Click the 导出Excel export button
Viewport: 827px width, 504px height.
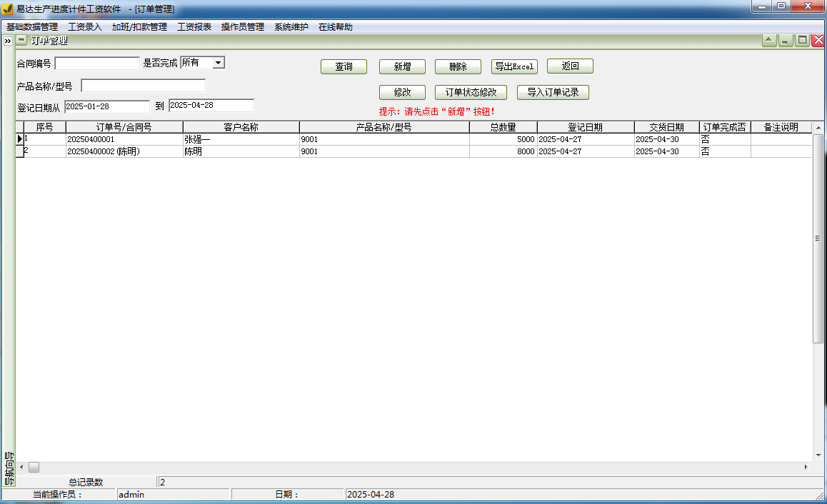click(x=513, y=66)
